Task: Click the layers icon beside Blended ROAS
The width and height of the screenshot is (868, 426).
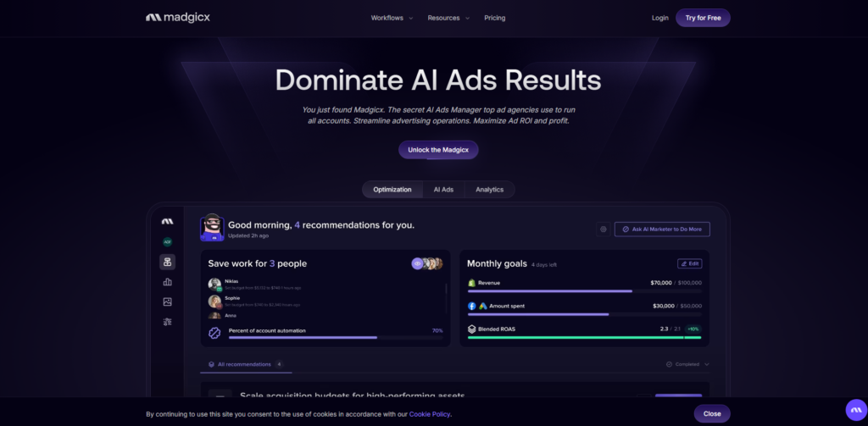Action: [471, 329]
